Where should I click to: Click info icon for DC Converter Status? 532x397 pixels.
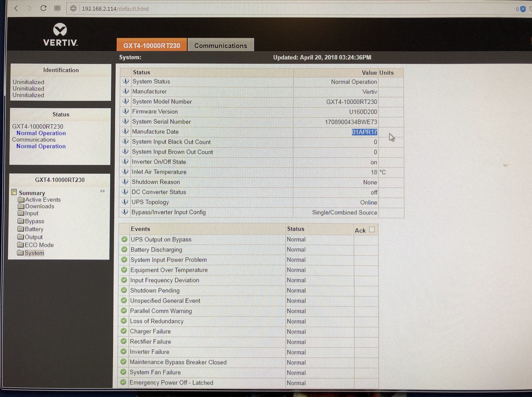[x=125, y=192]
